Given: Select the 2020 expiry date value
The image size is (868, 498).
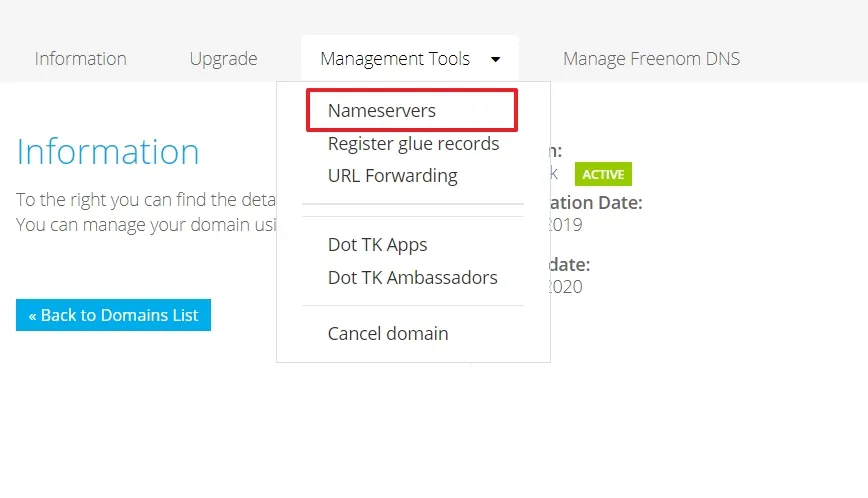Looking at the screenshot, I should pos(566,287).
